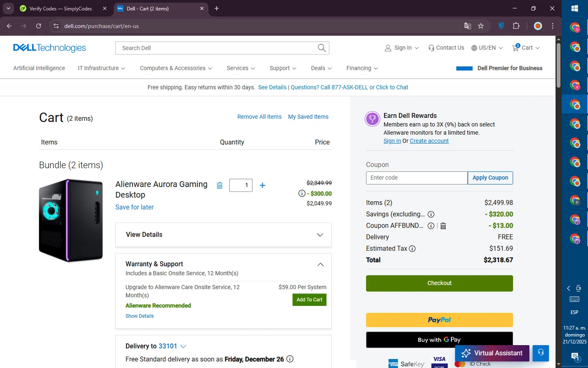This screenshot has width=588, height=368.
Task: Open Estimated Tax info icon
Action: click(412, 248)
